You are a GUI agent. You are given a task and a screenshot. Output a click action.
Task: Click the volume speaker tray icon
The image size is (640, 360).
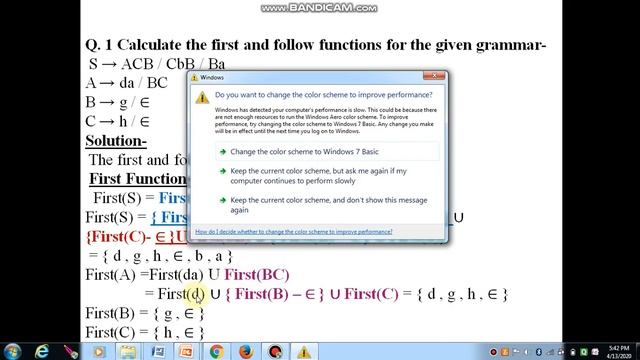527,352
